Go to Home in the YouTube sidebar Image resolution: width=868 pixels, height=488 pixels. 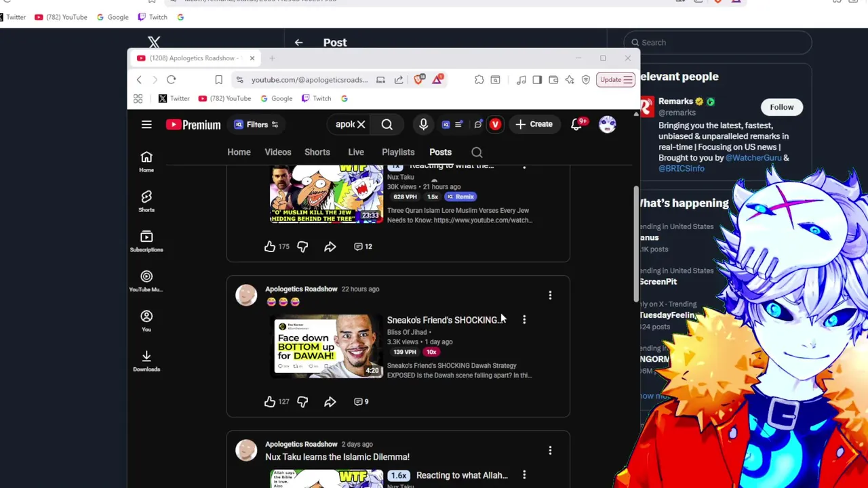pyautogui.click(x=146, y=162)
